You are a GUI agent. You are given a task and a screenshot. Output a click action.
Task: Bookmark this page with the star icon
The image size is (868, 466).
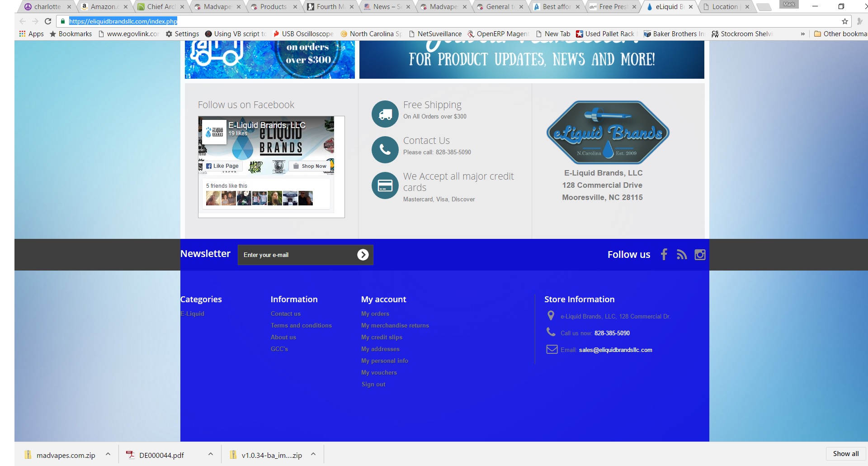(844, 21)
